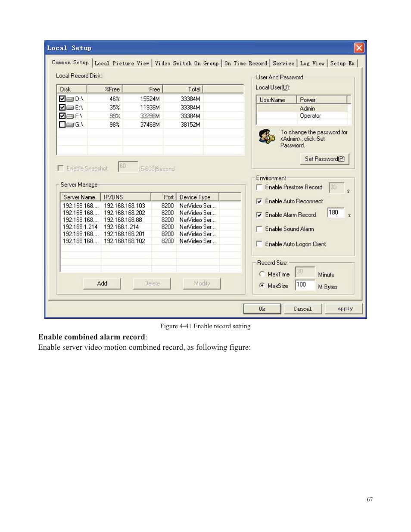Click the Cancel button
The height and width of the screenshot is (532, 411).
coord(302,309)
